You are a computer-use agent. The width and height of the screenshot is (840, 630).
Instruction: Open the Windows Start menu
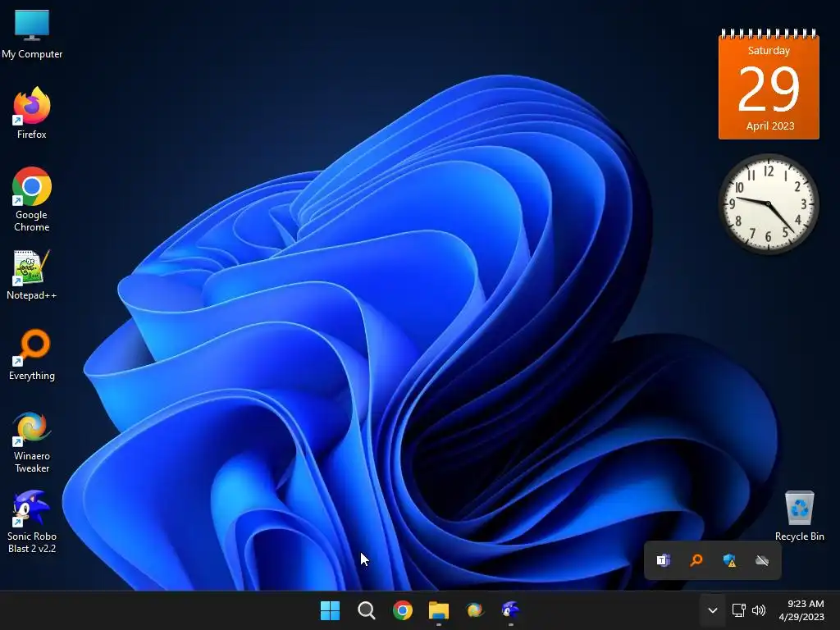pos(330,610)
